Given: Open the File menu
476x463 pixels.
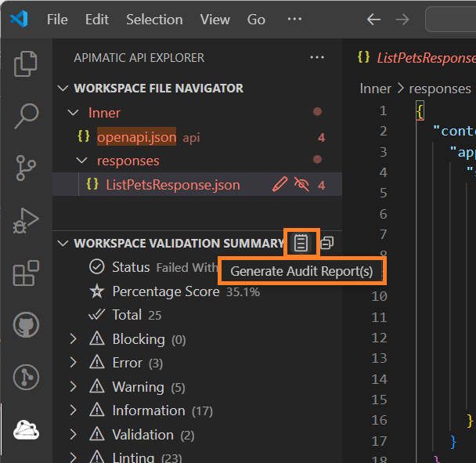Looking at the screenshot, I should (57, 20).
